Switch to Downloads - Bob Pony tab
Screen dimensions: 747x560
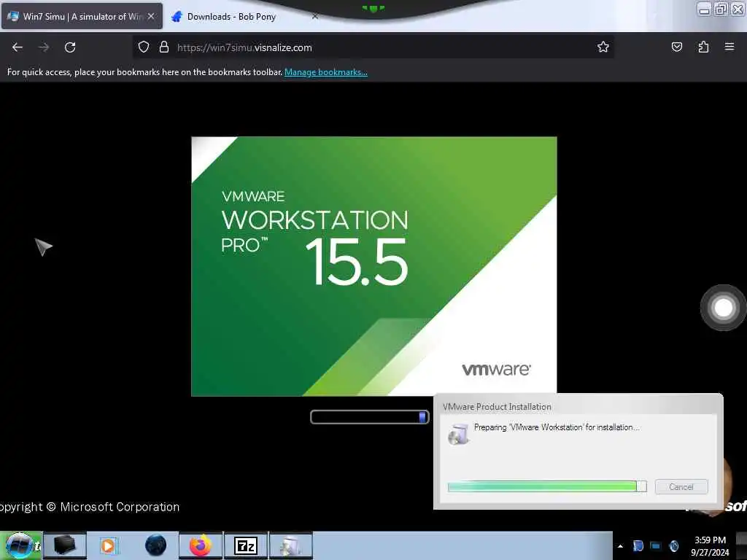click(x=231, y=17)
